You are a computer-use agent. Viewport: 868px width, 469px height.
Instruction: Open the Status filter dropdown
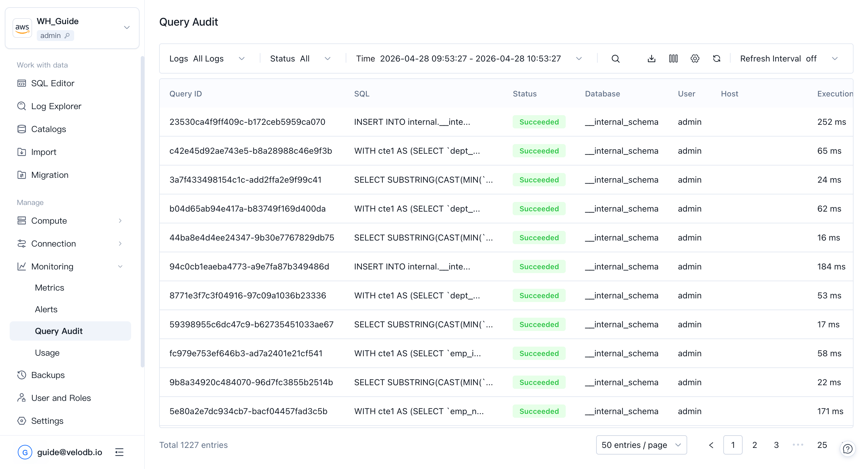(300, 58)
